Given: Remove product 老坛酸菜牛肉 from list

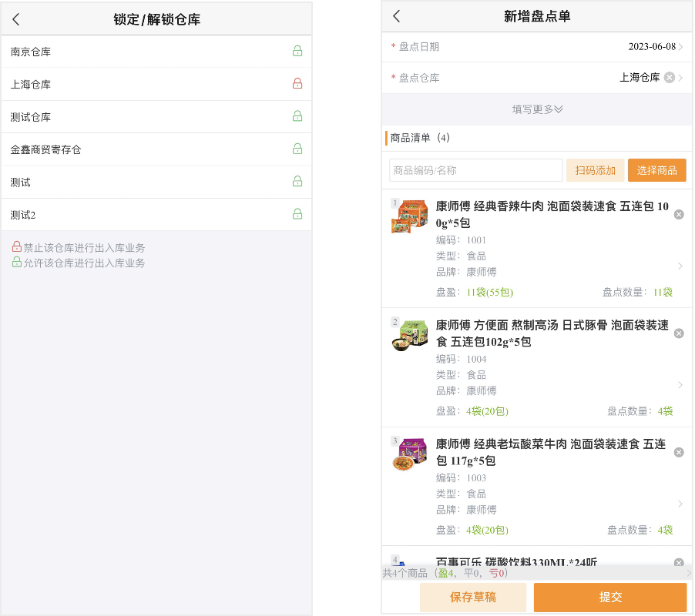Looking at the screenshot, I should (679, 452).
